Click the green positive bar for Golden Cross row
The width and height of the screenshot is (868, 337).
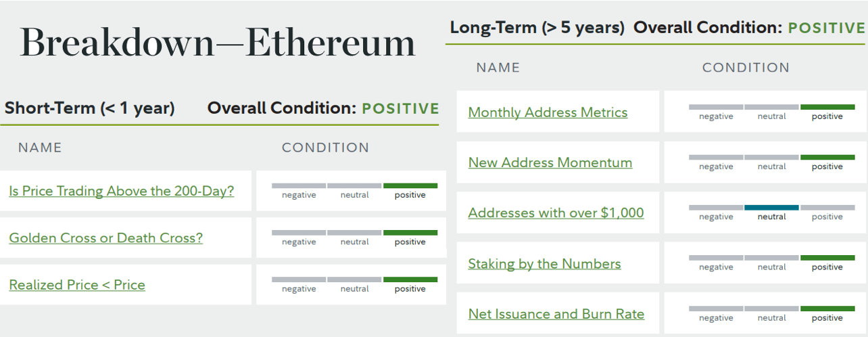(x=410, y=233)
